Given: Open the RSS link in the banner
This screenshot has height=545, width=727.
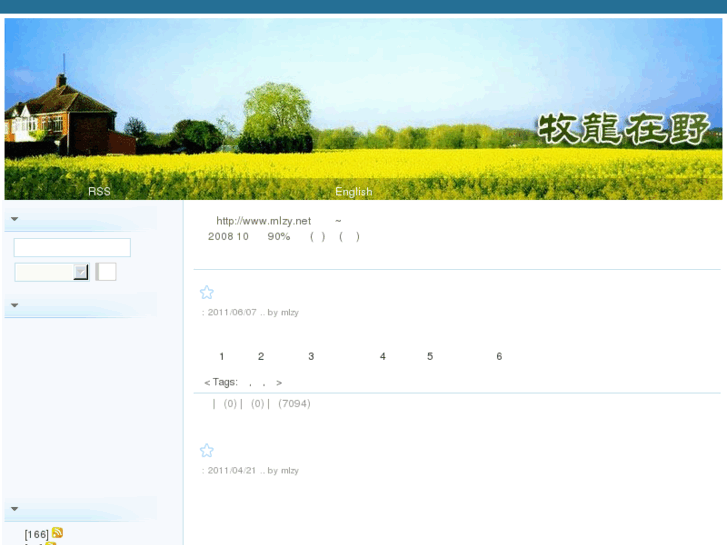Looking at the screenshot, I should pos(99,192).
